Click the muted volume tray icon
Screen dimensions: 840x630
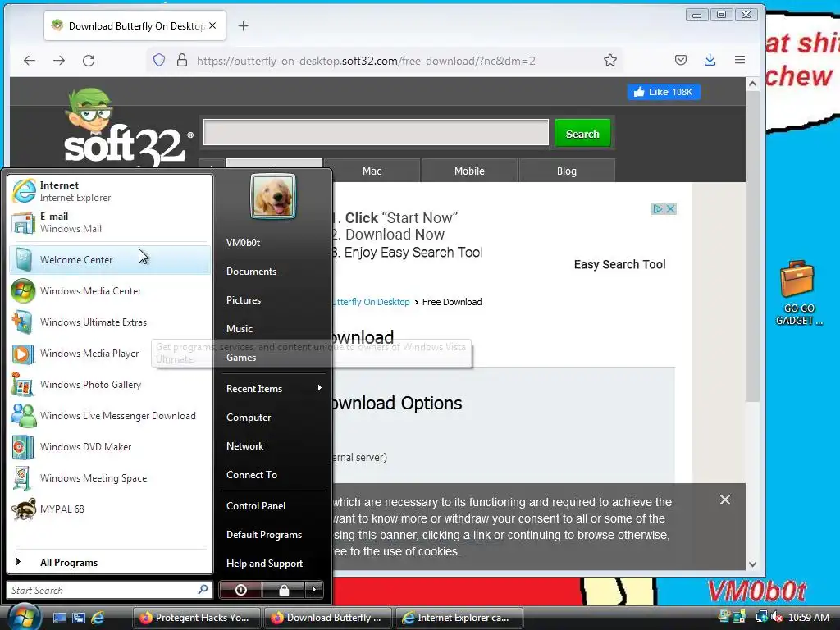[x=777, y=617]
